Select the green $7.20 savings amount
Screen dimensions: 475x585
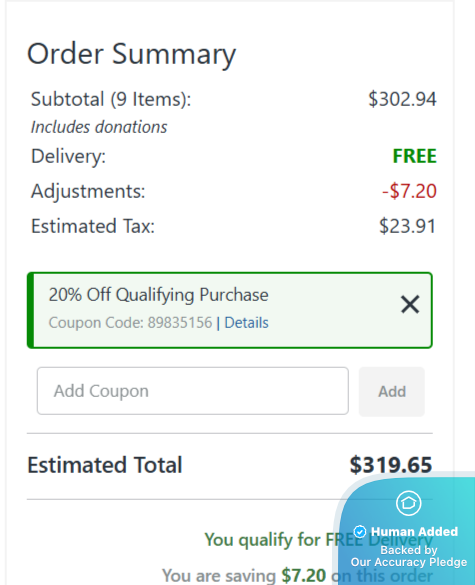click(304, 575)
